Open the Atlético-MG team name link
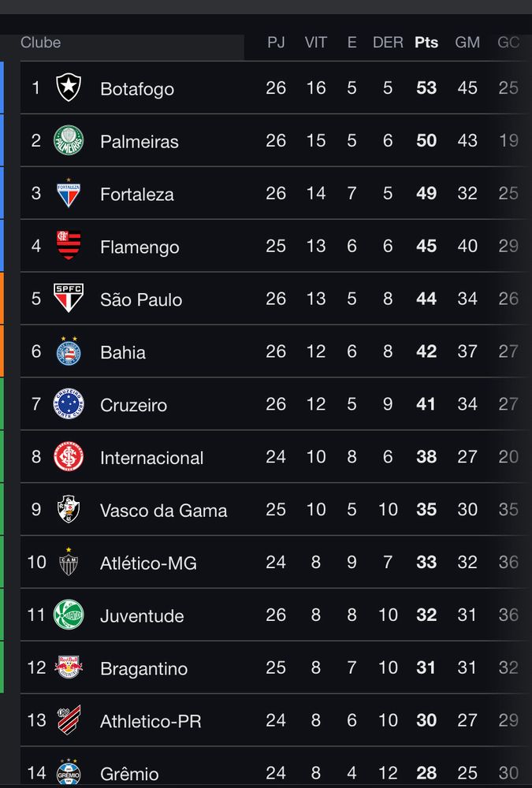The width and height of the screenshot is (532, 788). [148, 563]
